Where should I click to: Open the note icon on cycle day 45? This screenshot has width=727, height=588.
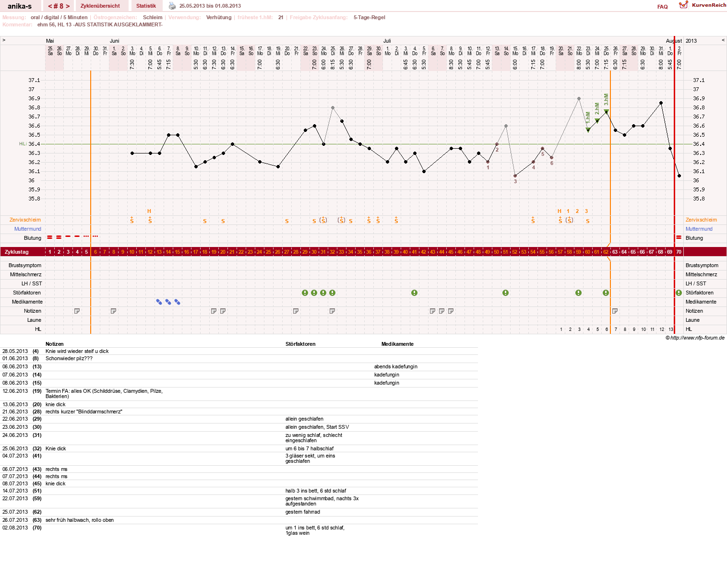coord(451,311)
